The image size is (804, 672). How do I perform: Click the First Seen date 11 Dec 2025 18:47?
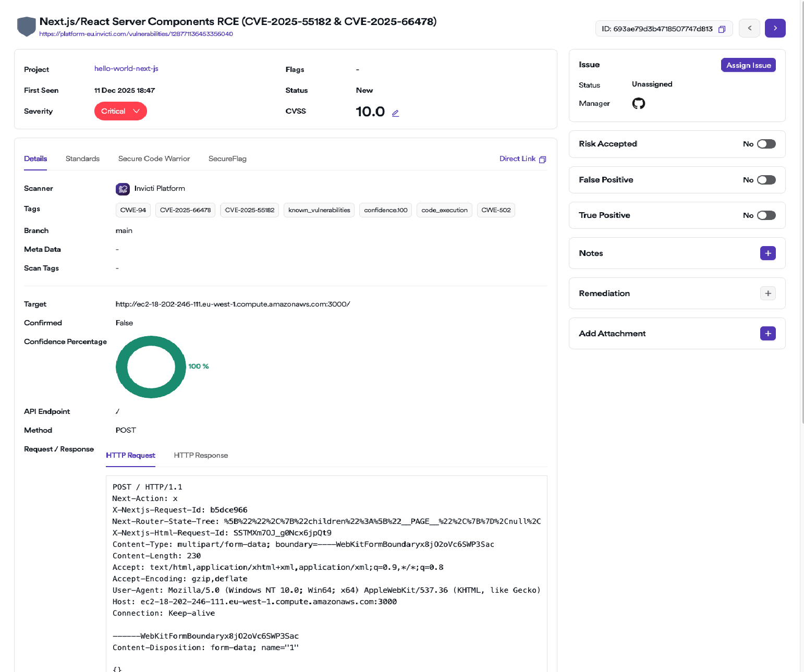pyautogui.click(x=125, y=90)
